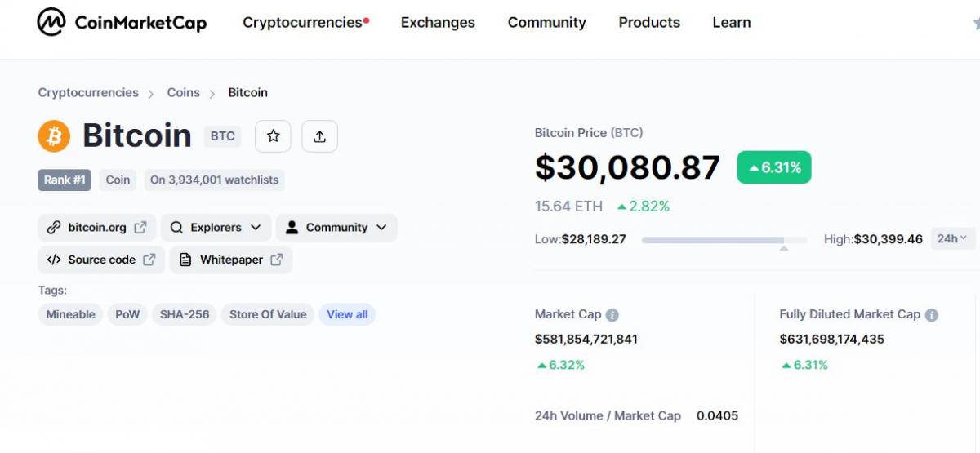Click the green 6.31% change badge
Image resolution: width=980 pixels, height=453 pixels.
pos(774,167)
